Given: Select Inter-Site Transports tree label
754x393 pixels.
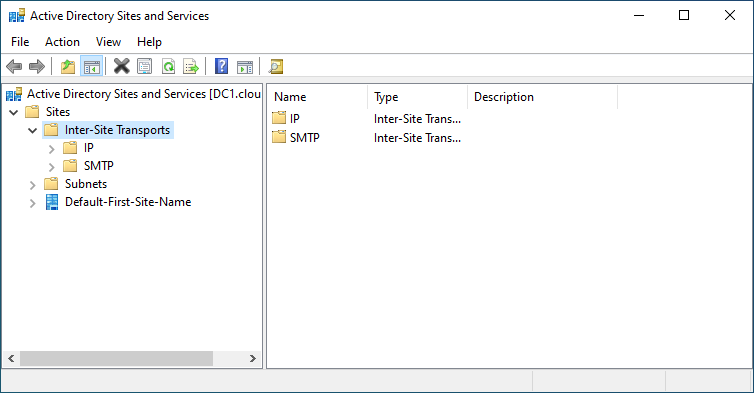Looking at the screenshot, I should [117, 130].
